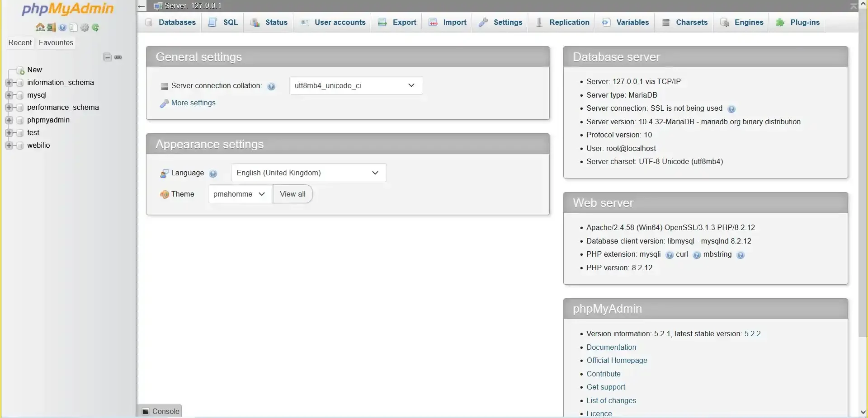Viewport: 868px width, 418px height.
Task: Expand the mysql database node
Action: (9, 95)
